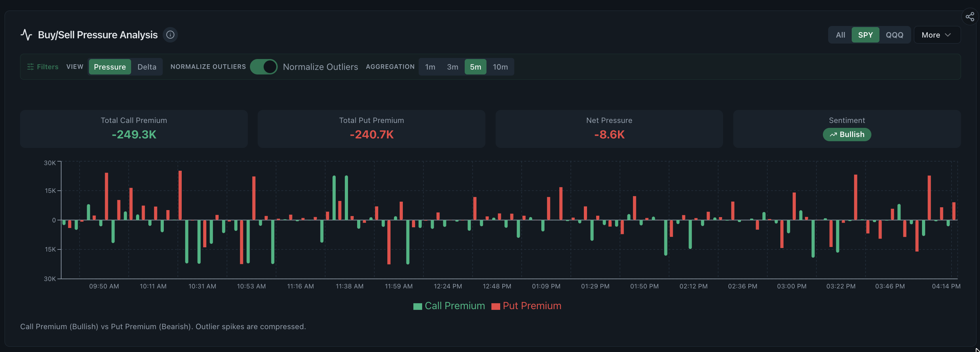Switch view to Pressure
The height and width of the screenshot is (352, 980).
tap(110, 66)
